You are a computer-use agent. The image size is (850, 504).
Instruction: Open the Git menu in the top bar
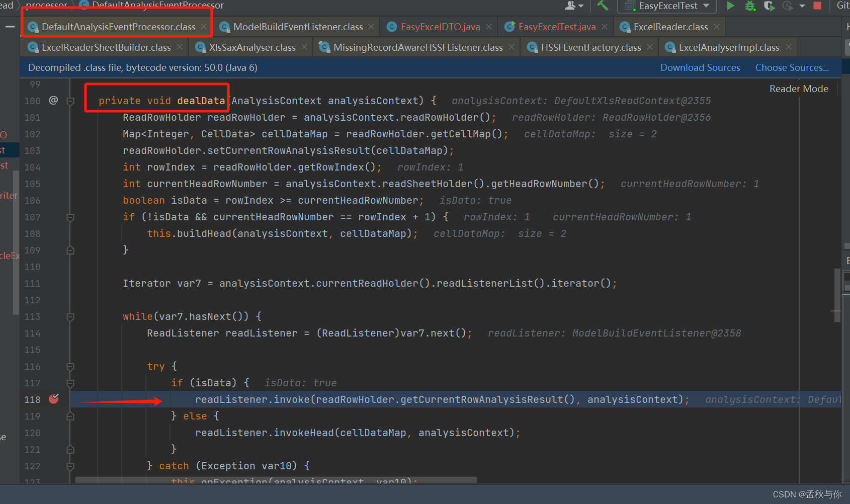843,6
